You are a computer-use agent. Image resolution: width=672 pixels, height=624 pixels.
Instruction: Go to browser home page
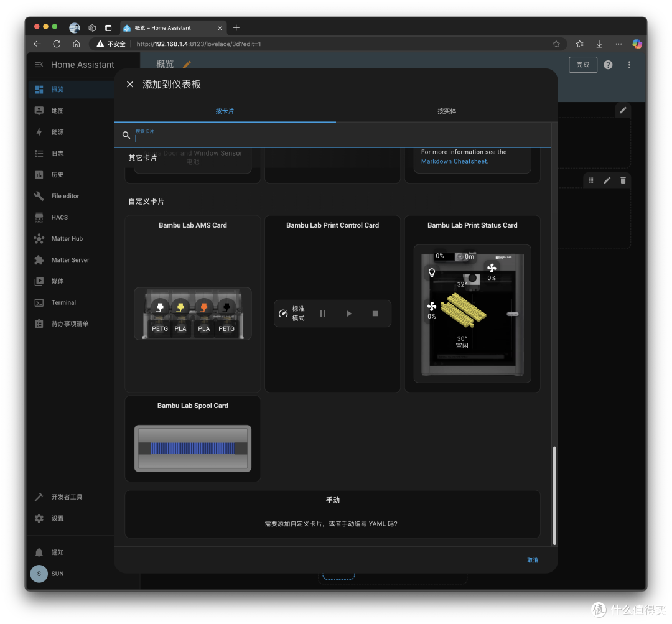pyautogui.click(x=77, y=44)
